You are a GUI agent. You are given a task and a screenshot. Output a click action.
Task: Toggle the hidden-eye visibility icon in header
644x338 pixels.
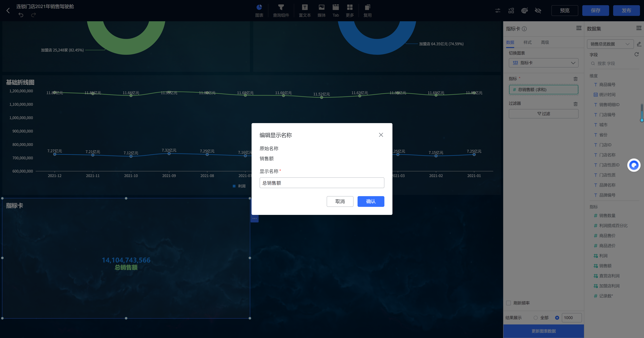point(538,11)
